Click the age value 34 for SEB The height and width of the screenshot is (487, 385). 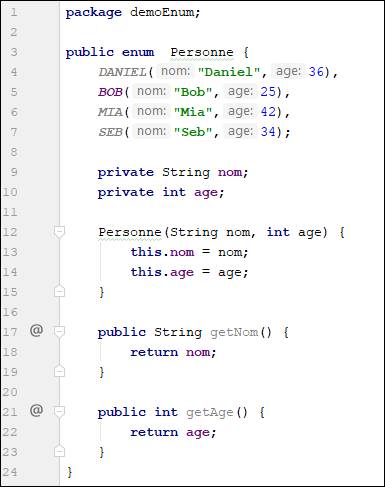[x=268, y=132]
